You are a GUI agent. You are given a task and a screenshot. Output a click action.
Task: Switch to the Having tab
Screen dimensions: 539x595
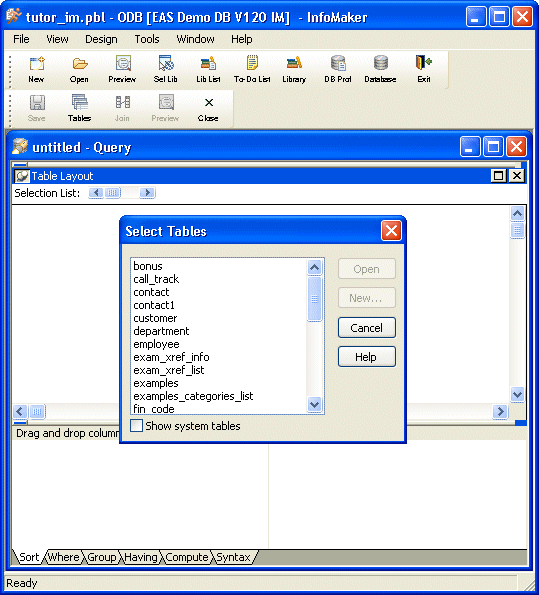coord(140,557)
